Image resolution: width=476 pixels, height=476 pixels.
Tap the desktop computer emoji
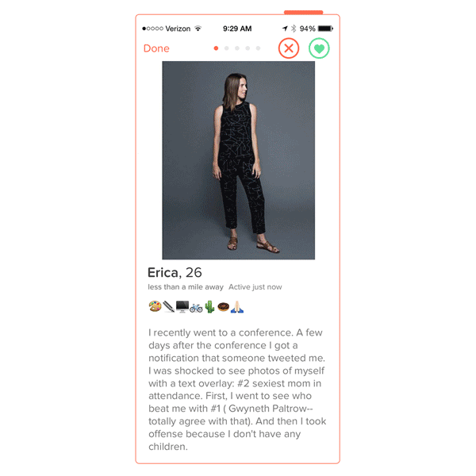[x=182, y=306]
